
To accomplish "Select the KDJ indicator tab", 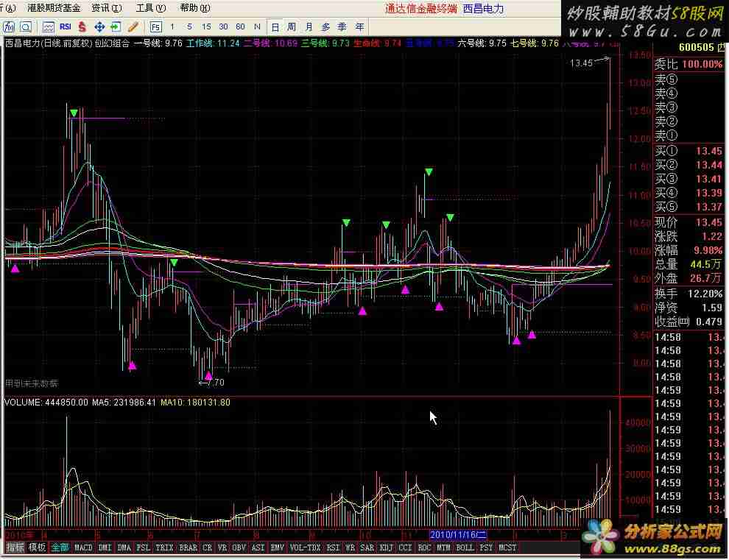I will pyautogui.click(x=387, y=547).
